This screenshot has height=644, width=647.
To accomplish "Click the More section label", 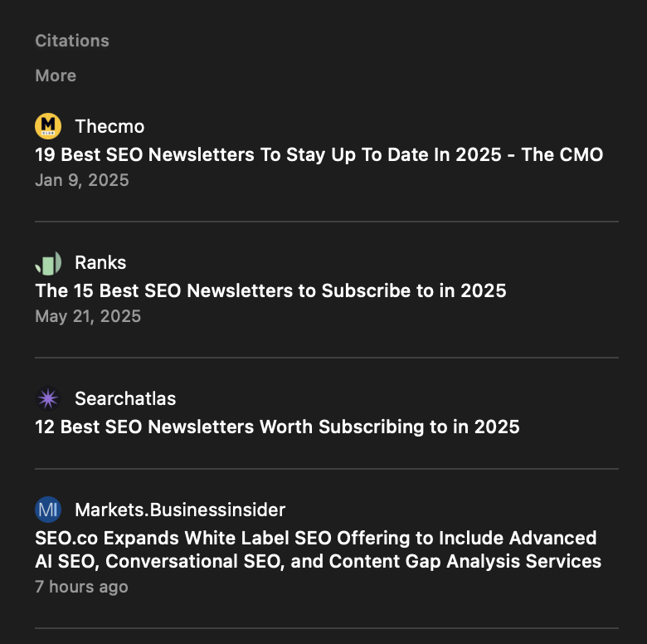I will (56, 76).
